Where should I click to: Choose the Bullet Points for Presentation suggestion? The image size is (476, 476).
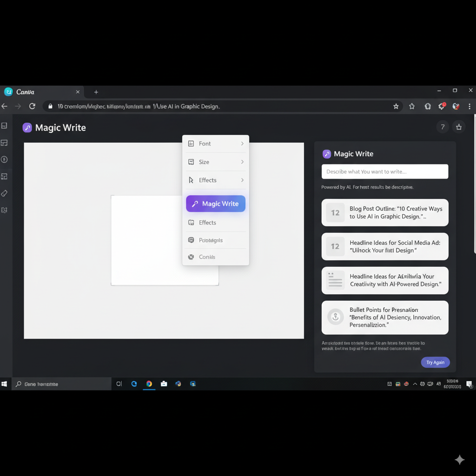pyautogui.click(x=385, y=317)
